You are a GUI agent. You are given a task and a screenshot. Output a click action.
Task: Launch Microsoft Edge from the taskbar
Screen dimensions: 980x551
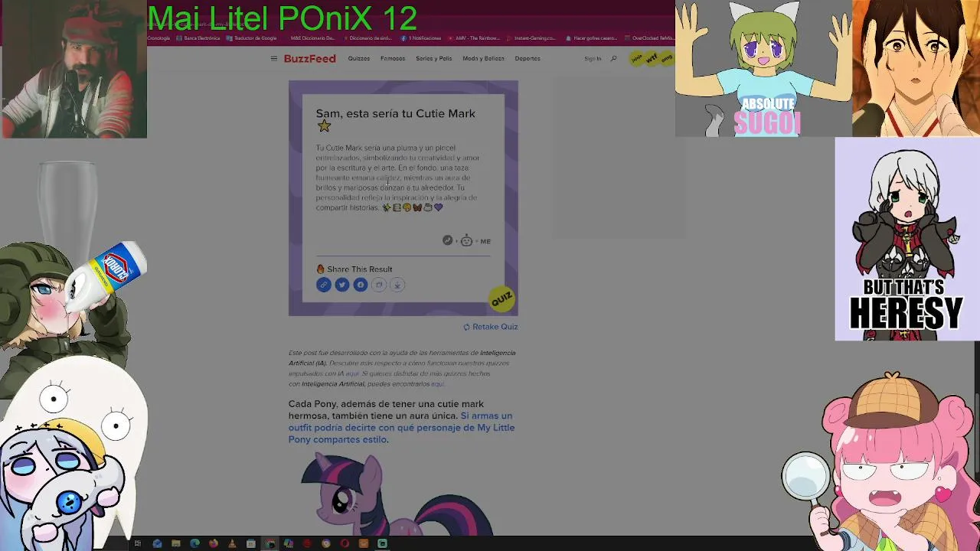click(194, 543)
